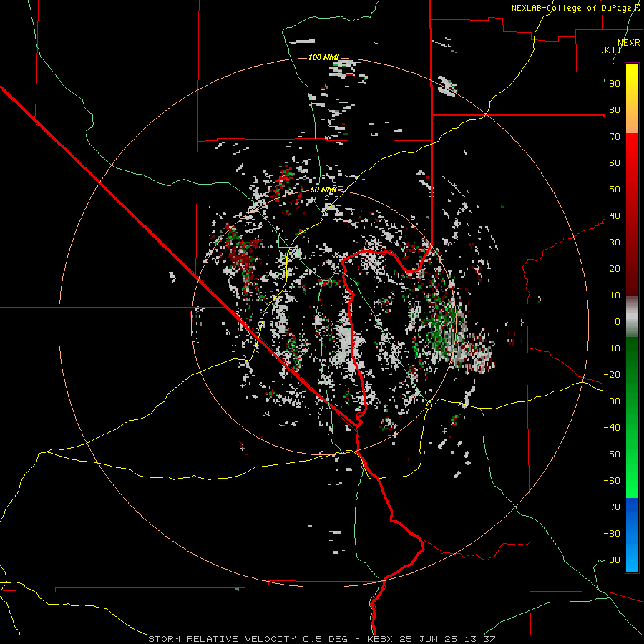The width and height of the screenshot is (644, 644).
Task: Click the "0" value on the velocity scale
Action: coord(618,322)
